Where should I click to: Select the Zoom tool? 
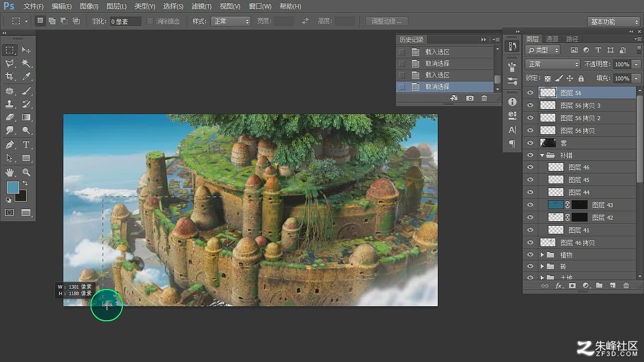click(26, 172)
